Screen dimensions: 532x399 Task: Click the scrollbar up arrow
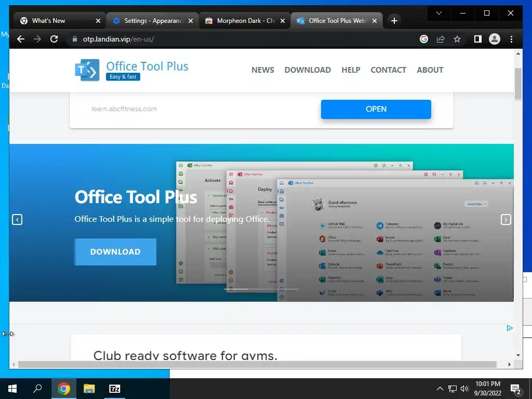click(x=518, y=54)
